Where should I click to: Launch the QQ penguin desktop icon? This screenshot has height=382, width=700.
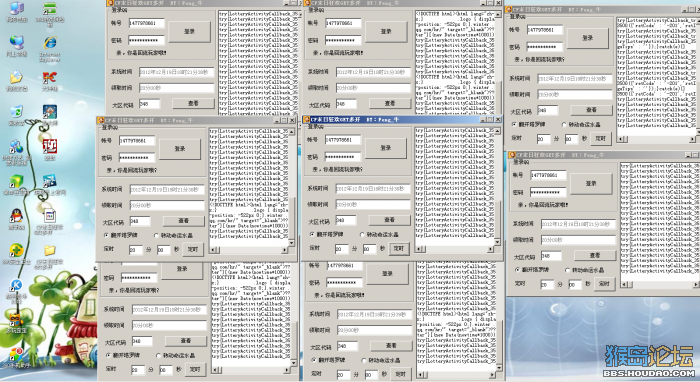point(17,216)
